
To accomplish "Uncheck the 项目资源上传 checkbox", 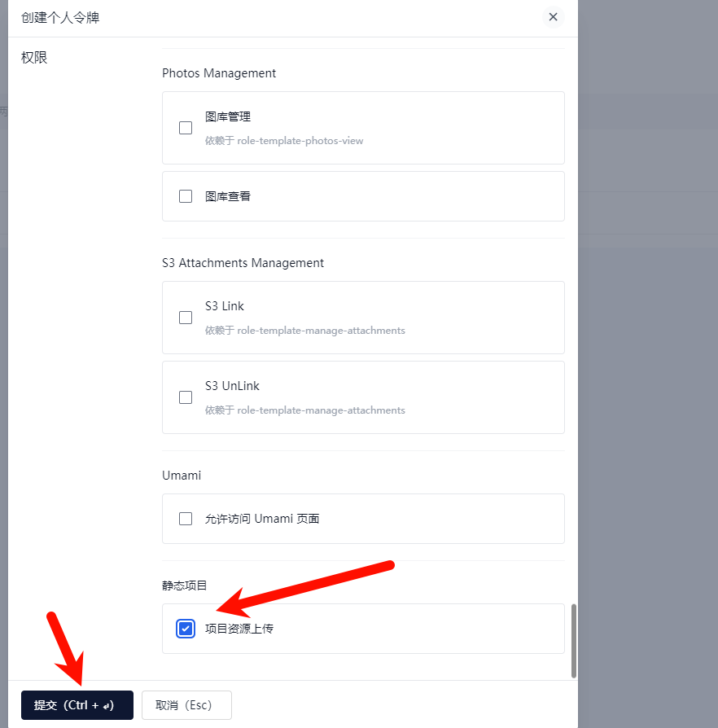I will click(x=186, y=629).
